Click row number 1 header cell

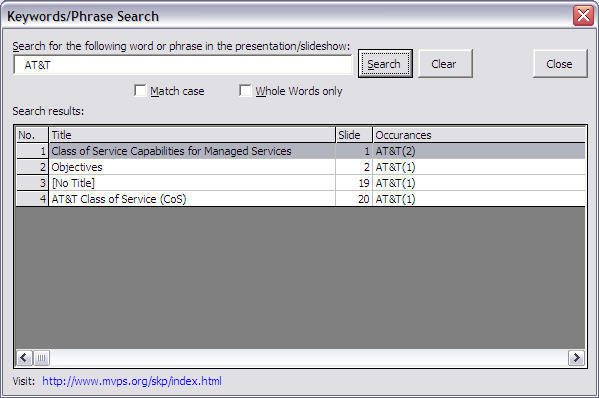[x=32, y=151]
